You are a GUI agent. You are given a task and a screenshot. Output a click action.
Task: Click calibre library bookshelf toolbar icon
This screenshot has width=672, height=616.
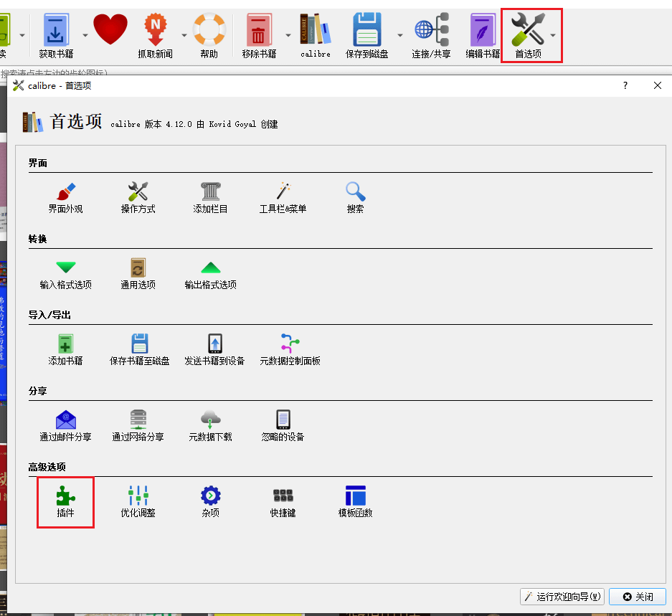pos(316,36)
